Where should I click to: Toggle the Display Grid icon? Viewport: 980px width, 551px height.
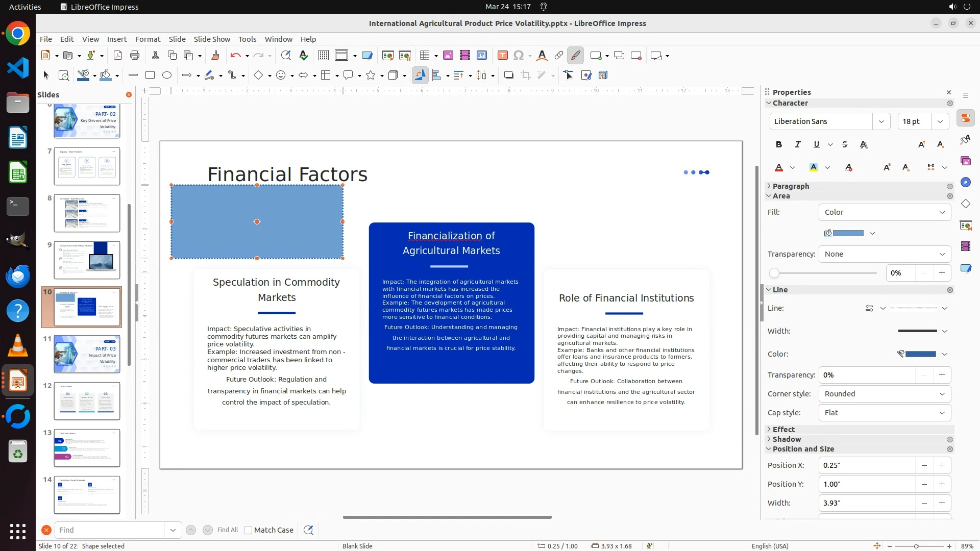[323, 56]
